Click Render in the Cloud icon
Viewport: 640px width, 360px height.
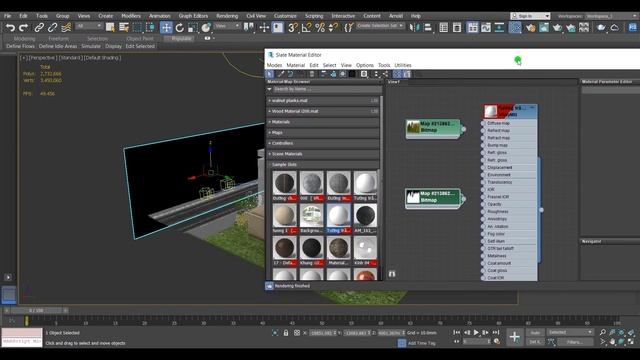(615, 27)
